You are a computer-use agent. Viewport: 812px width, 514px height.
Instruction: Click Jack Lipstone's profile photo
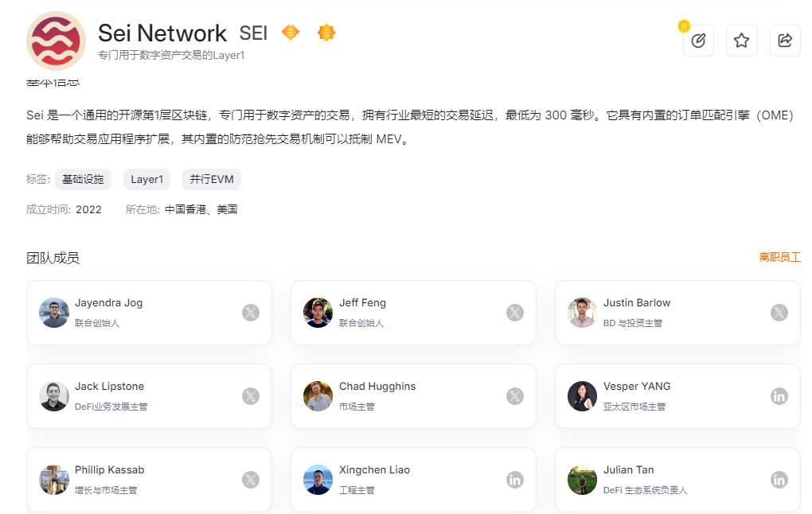pyautogui.click(x=54, y=396)
